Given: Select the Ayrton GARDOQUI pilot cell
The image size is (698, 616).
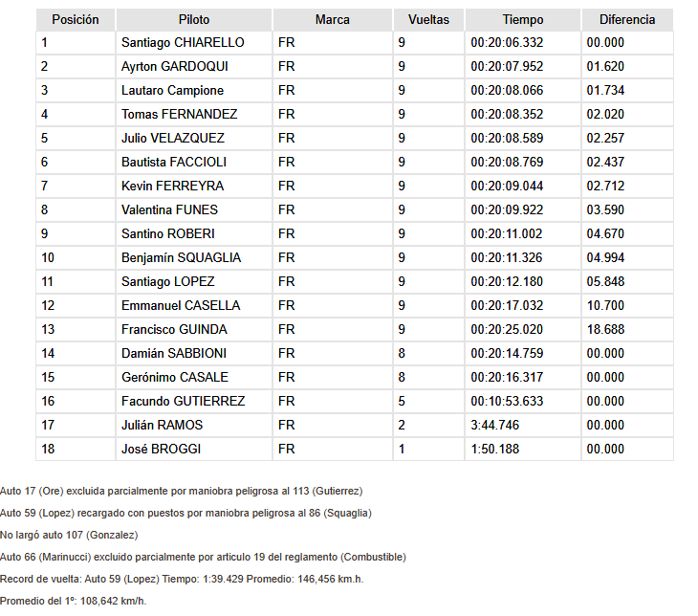Looking at the screenshot, I should tap(194, 66).
